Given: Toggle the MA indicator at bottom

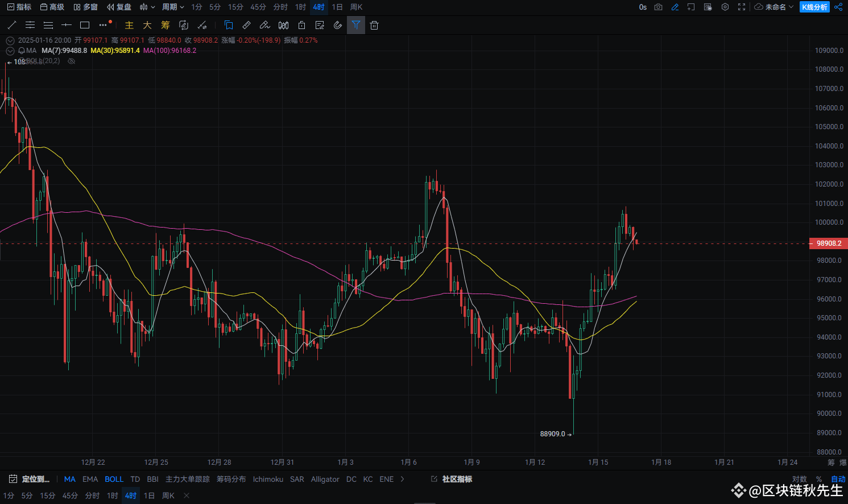Looking at the screenshot, I should pyautogui.click(x=70, y=479).
